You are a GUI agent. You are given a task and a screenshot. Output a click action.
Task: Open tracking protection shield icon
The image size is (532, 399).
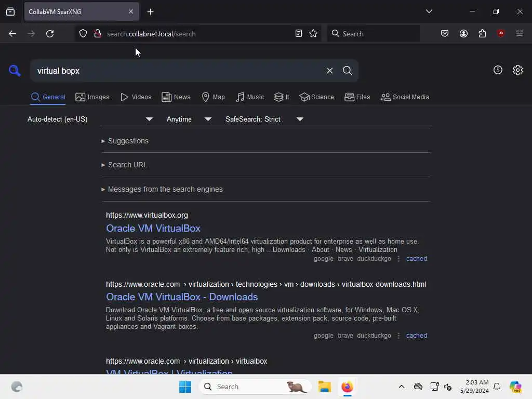pyautogui.click(x=83, y=34)
